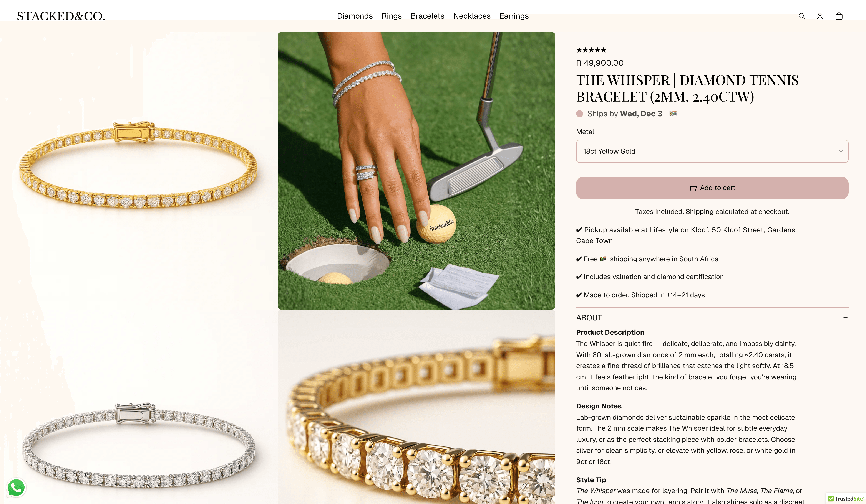Viewport: 866px width, 504px height.
Task: Click the five-star rating
Action: (591, 50)
